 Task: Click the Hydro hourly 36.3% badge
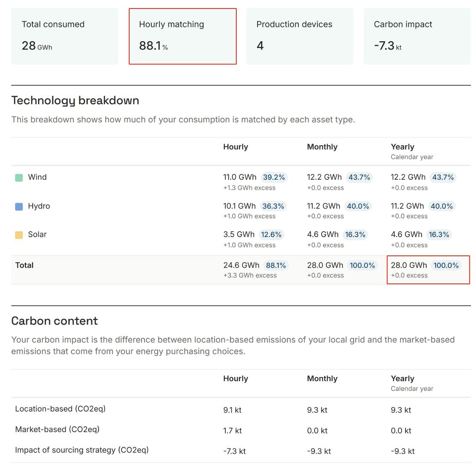point(273,206)
